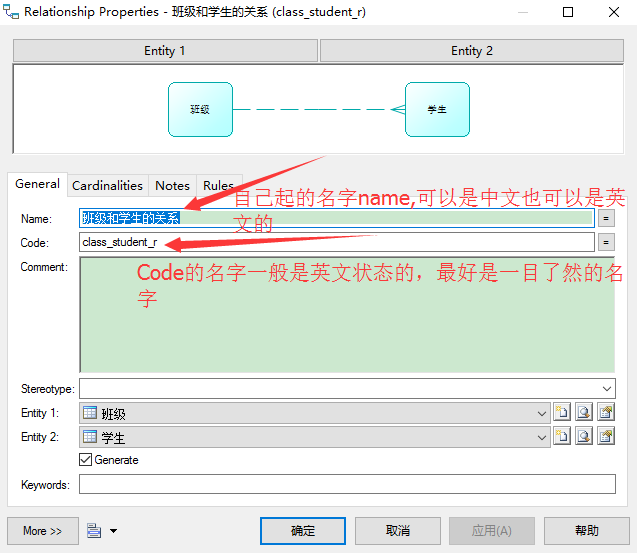The image size is (637, 553).
Task: Maximize the Relationship Properties window
Action: [568, 12]
